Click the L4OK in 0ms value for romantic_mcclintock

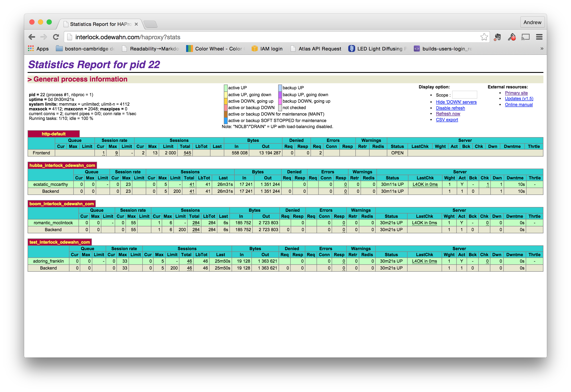(424, 223)
